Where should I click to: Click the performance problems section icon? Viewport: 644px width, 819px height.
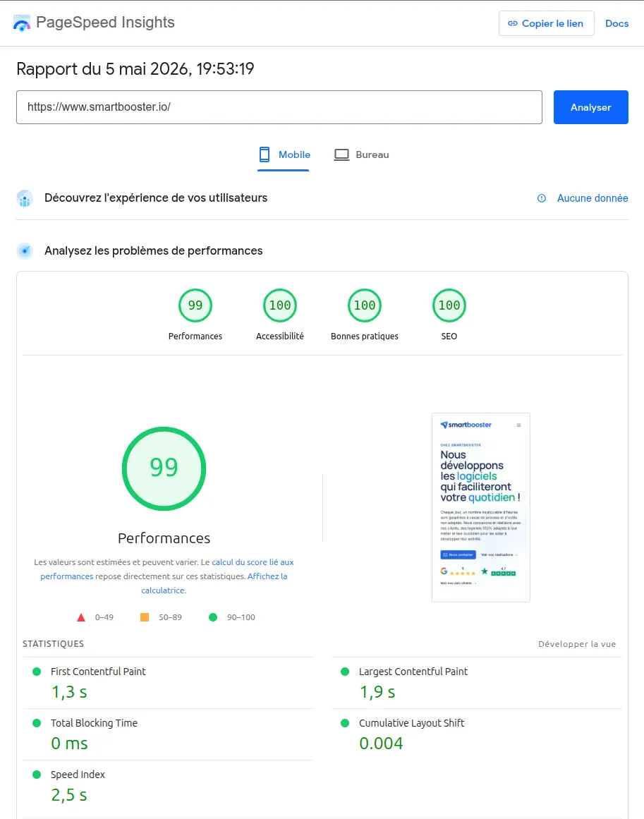coord(25,251)
